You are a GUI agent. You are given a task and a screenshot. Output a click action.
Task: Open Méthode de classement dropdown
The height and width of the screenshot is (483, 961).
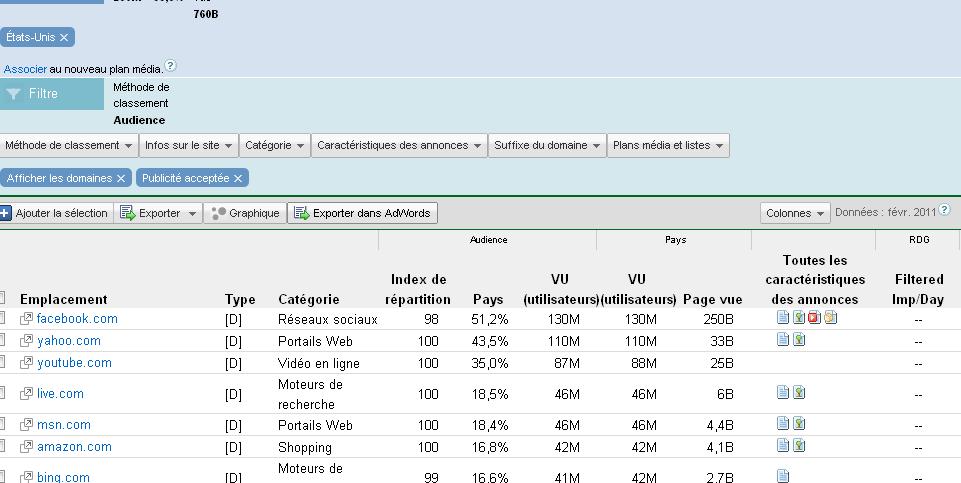69,145
